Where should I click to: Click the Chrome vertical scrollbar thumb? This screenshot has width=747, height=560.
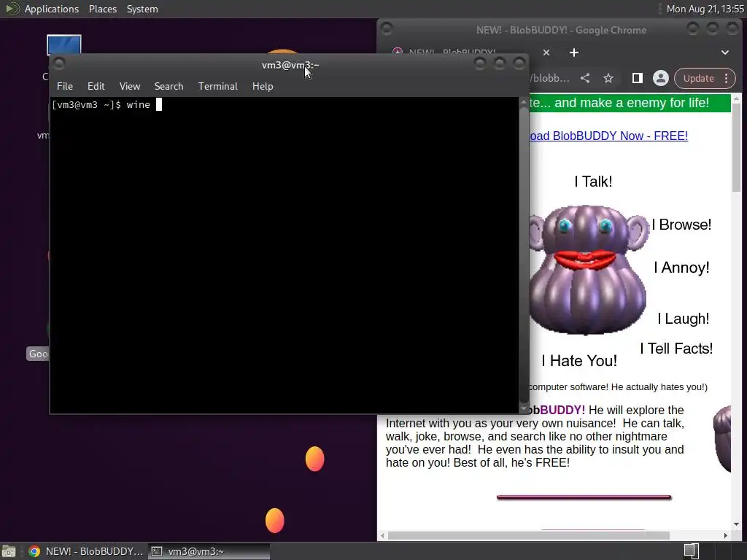[737, 147]
